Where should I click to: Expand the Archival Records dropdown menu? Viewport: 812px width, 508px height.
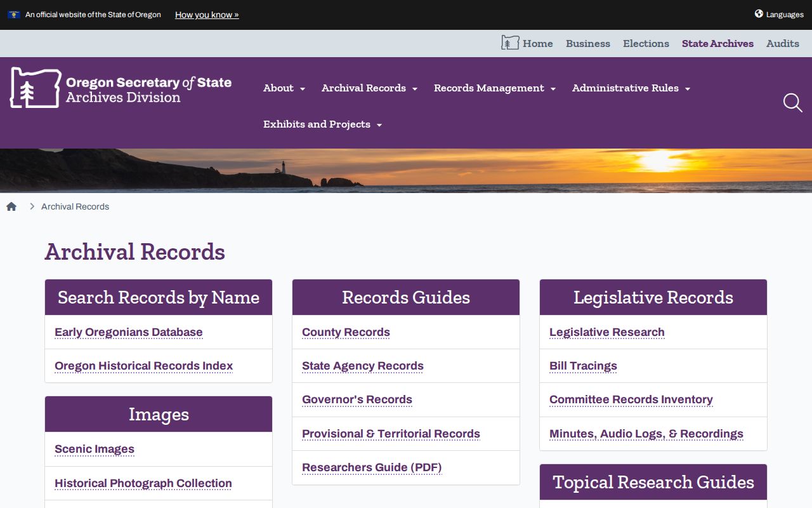point(369,88)
